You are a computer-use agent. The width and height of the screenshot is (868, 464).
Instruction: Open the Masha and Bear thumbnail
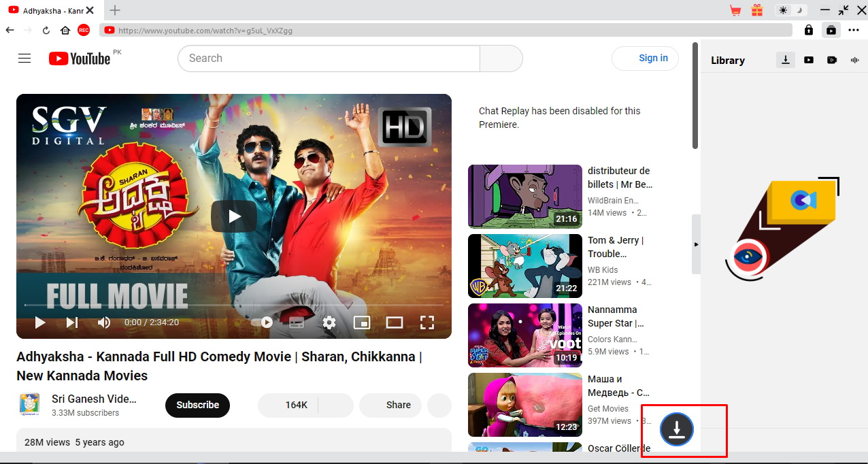[525, 405]
